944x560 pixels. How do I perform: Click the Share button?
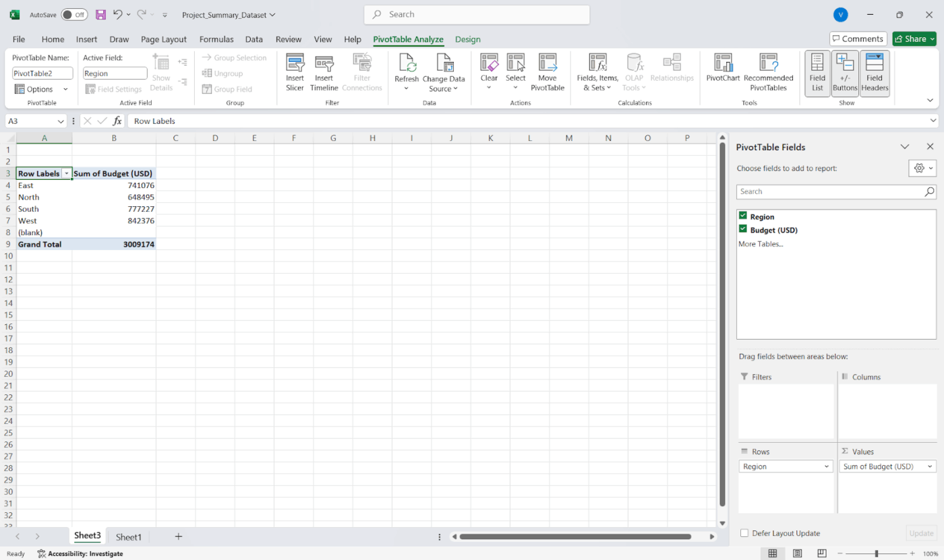coord(914,39)
